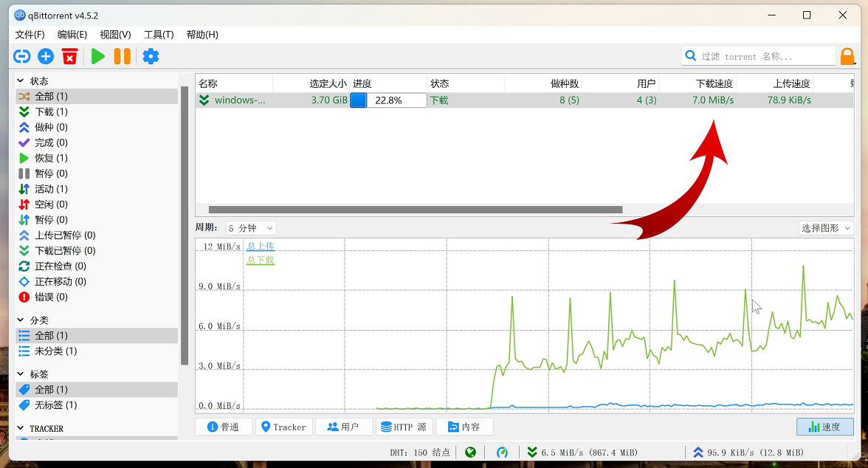Click the DHT: 150 结点 status text
This screenshot has height=468, width=868.
(x=420, y=453)
